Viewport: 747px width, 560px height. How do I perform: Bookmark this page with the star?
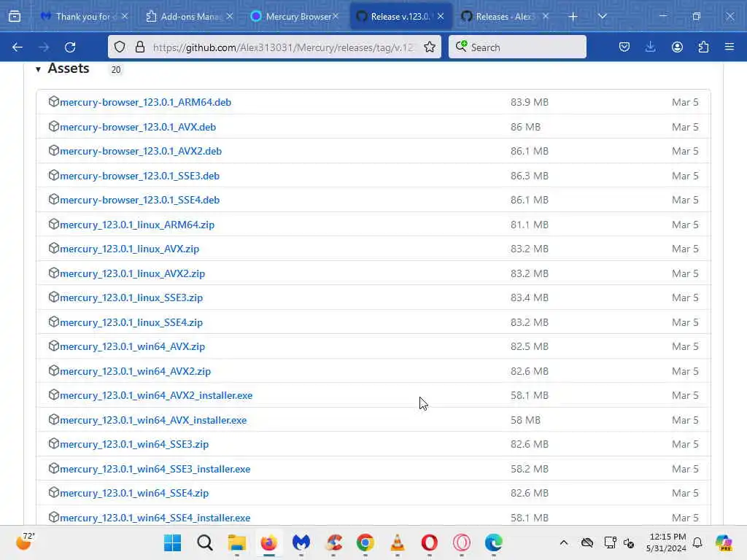pos(429,47)
